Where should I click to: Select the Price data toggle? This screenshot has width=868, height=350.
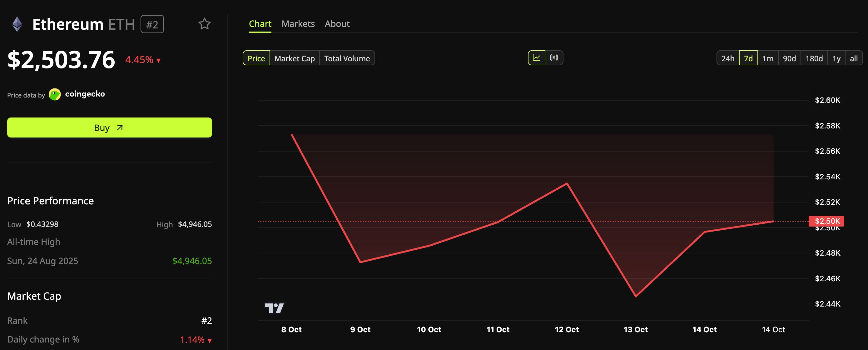pyautogui.click(x=256, y=58)
